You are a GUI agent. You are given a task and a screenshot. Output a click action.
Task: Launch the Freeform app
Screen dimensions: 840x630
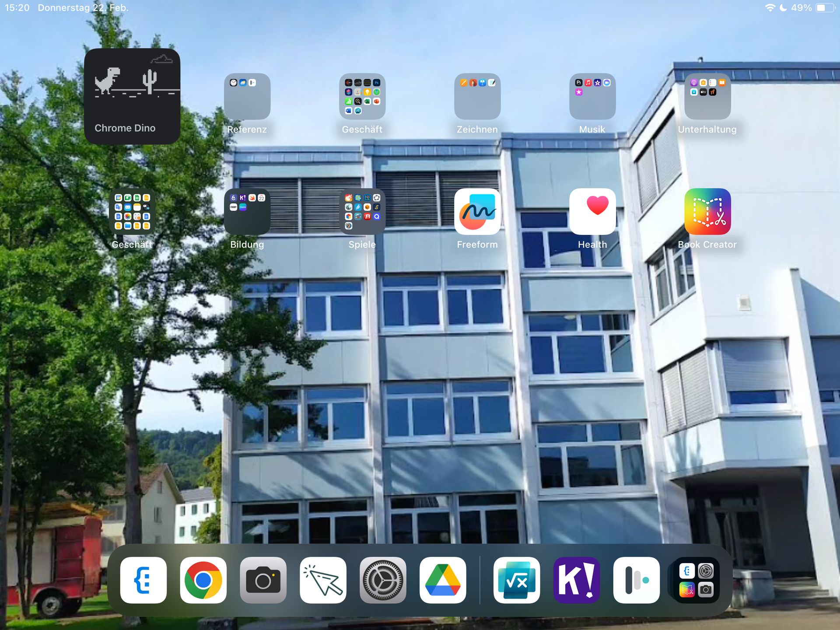[x=477, y=212]
